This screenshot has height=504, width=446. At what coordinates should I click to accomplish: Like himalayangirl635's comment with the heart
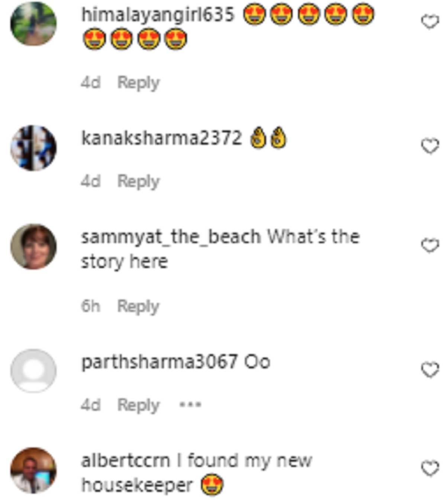click(x=430, y=22)
